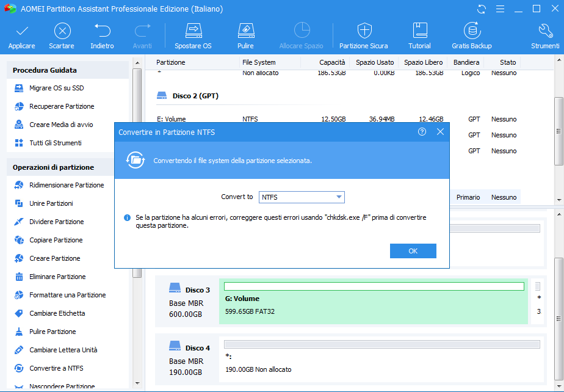Open the Tutorial book icon
The height and width of the screenshot is (392, 564).
click(x=420, y=31)
